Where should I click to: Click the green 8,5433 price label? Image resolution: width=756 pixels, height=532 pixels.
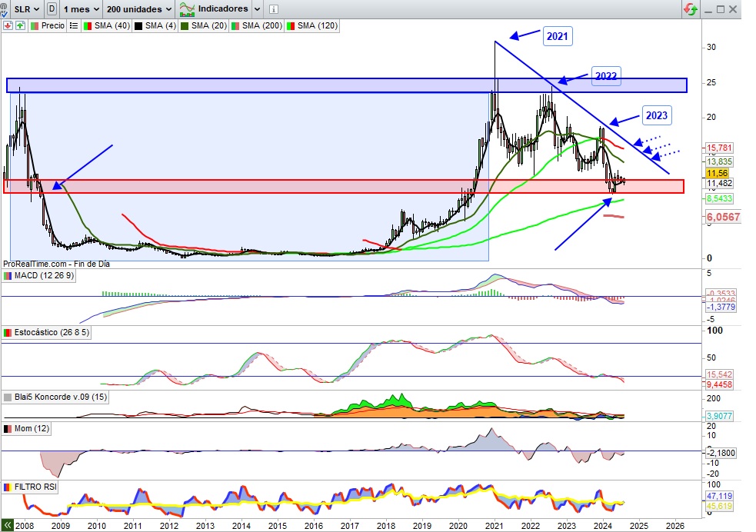pos(719,198)
